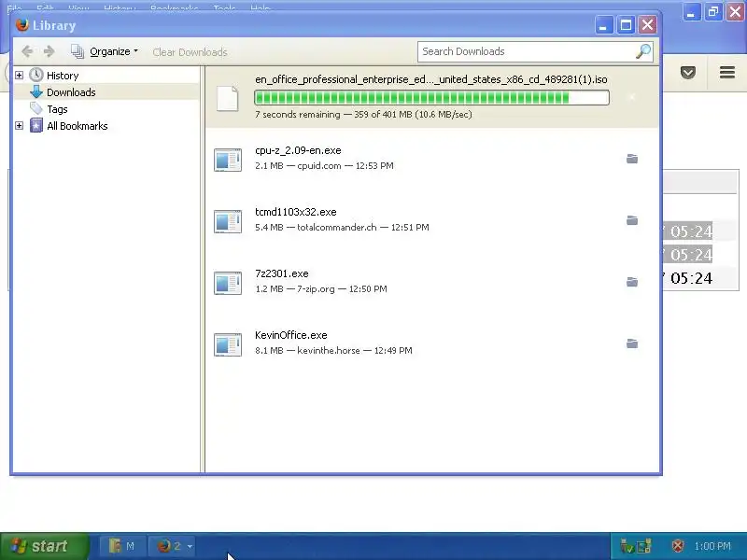
Task: Click the cpuid.com 12:53 PM details line
Action: pos(324,166)
